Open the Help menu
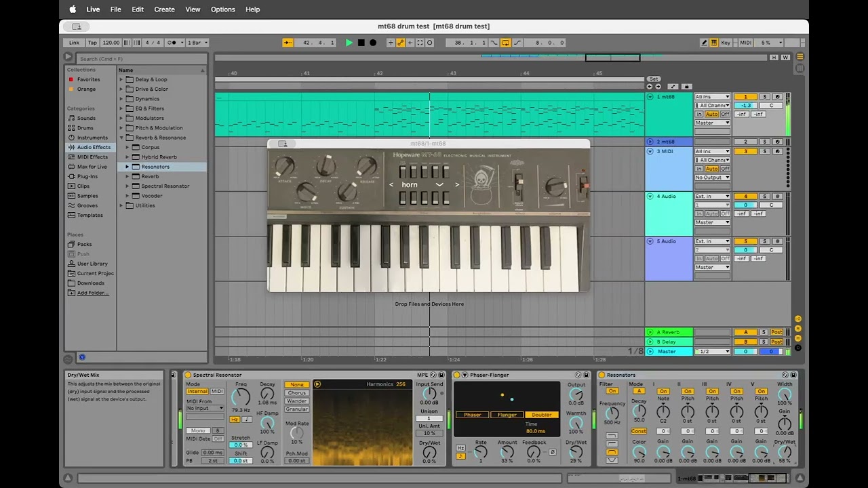 pyautogui.click(x=253, y=9)
